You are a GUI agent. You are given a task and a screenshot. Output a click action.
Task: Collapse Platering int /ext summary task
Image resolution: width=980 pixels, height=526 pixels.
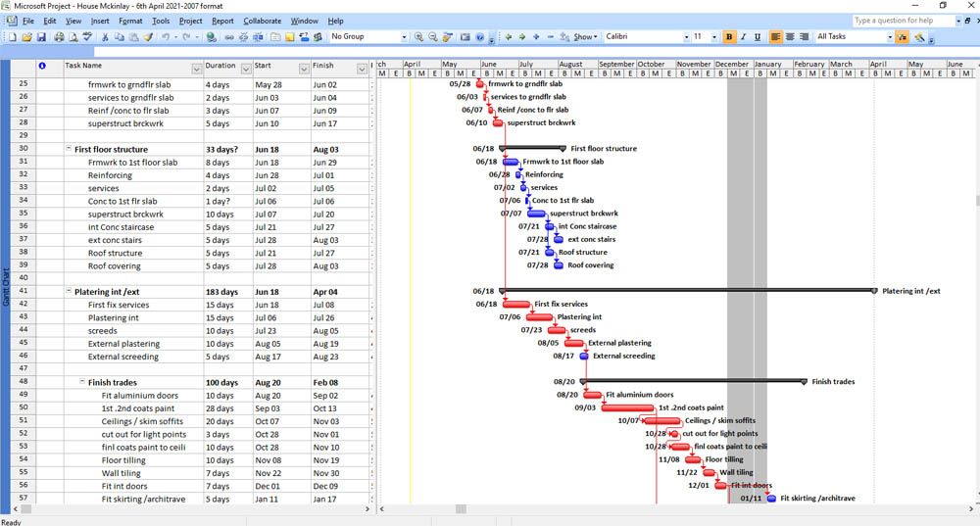pos(69,291)
